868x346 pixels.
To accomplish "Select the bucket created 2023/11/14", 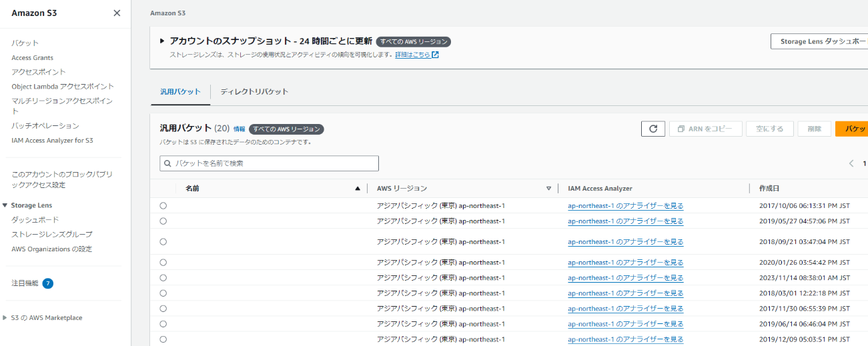I will tap(163, 278).
